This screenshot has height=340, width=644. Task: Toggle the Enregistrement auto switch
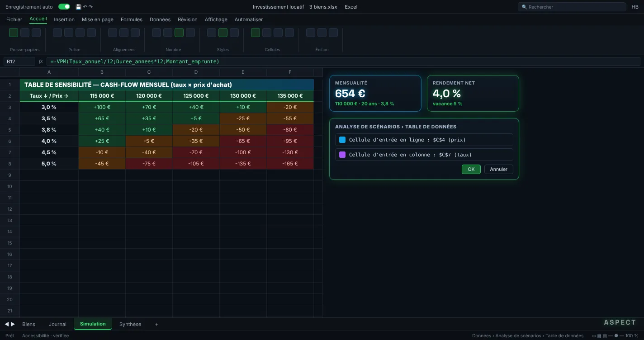(64, 7)
